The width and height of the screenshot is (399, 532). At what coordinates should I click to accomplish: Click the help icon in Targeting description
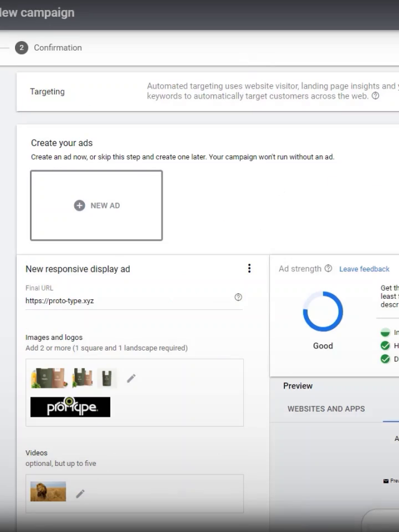tap(375, 96)
